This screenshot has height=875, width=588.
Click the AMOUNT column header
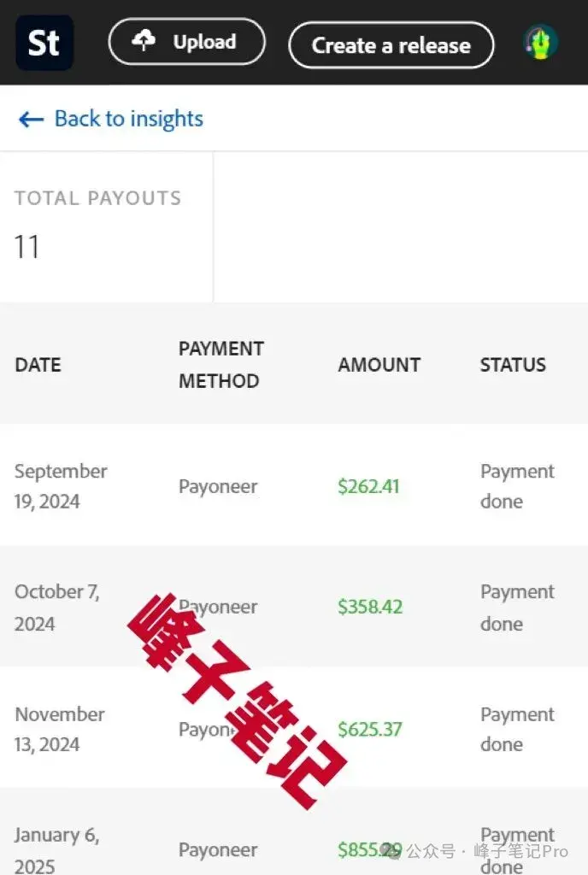(x=379, y=365)
